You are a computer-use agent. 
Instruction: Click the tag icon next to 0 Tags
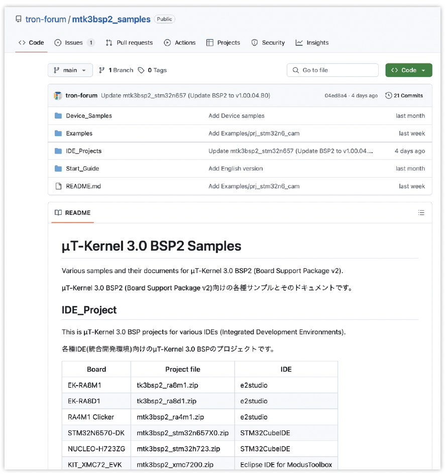[141, 70]
